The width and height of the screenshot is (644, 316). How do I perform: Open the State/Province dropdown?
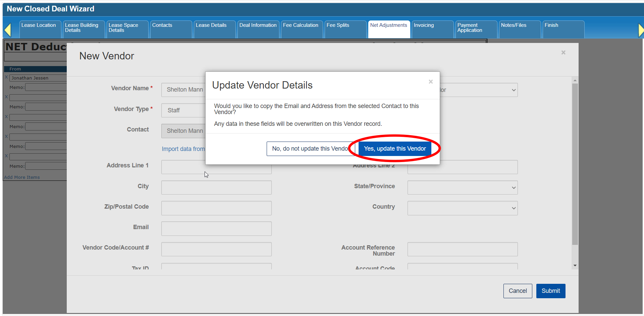click(x=462, y=188)
